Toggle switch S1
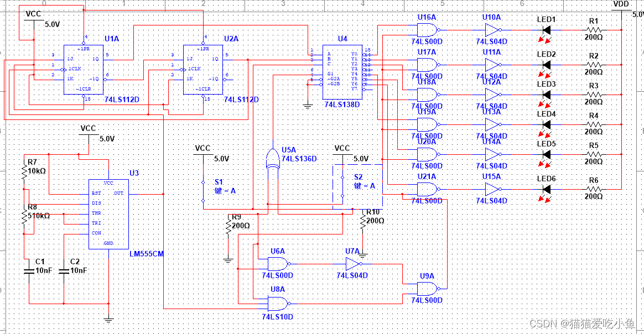This screenshot has height=334, width=644. coord(203,191)
